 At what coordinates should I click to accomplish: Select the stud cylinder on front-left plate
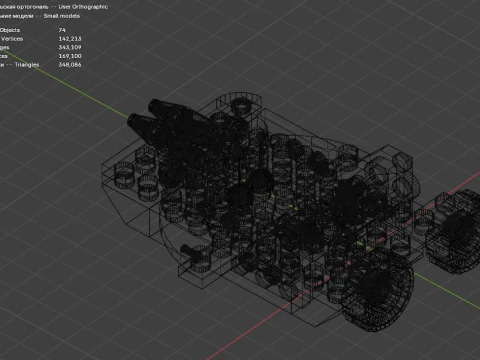(124, 174)
